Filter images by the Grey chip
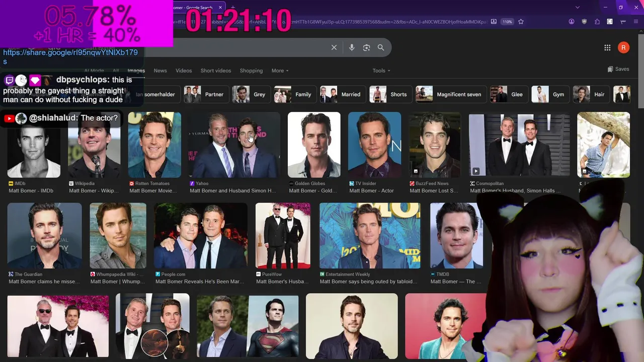The height and width of the screenshot is (362, 644). (x=252, y=95)
